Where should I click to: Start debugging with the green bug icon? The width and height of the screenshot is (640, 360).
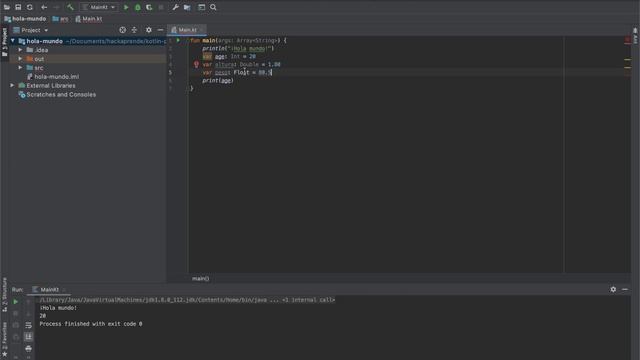pos(138,7)
